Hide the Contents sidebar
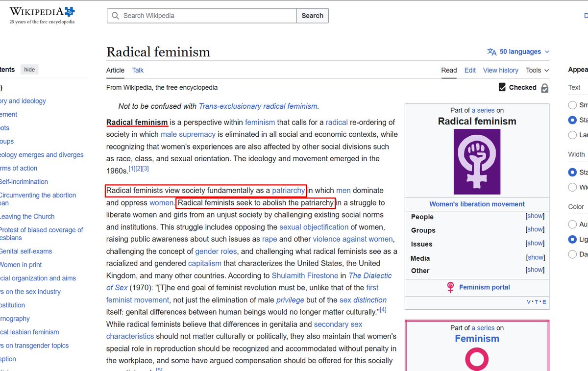The image size is (588, 371). [x=29, y=70]
